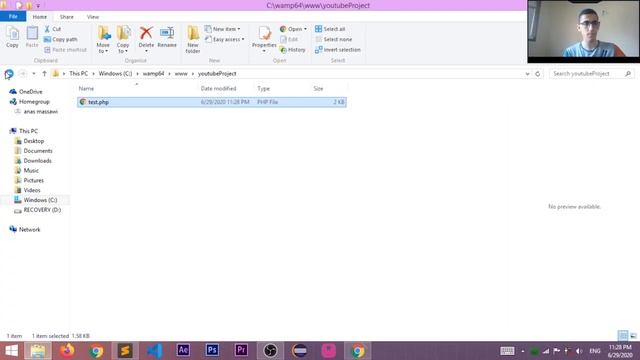Image resolution: width=640 pixels, height=360 pixels.
Task: Open recent locations dropdown arrow
Action: [x=34, y=74]
